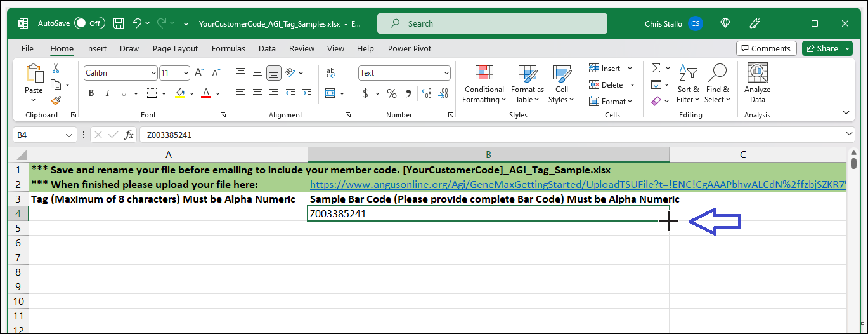Open the Cell Styles gallery
Screen dimensions: 868x334
[x=561, y=84]
